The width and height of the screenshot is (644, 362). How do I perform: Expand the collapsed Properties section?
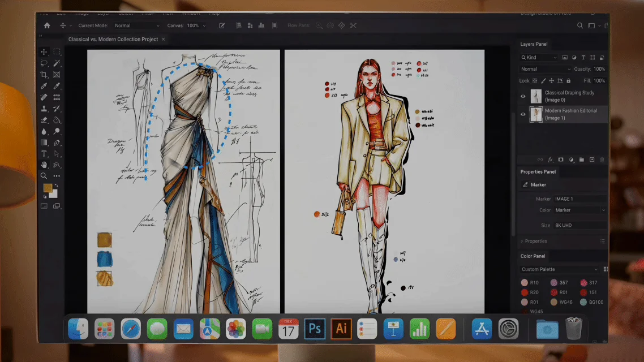pyautogui.click(x=522, y=242)
